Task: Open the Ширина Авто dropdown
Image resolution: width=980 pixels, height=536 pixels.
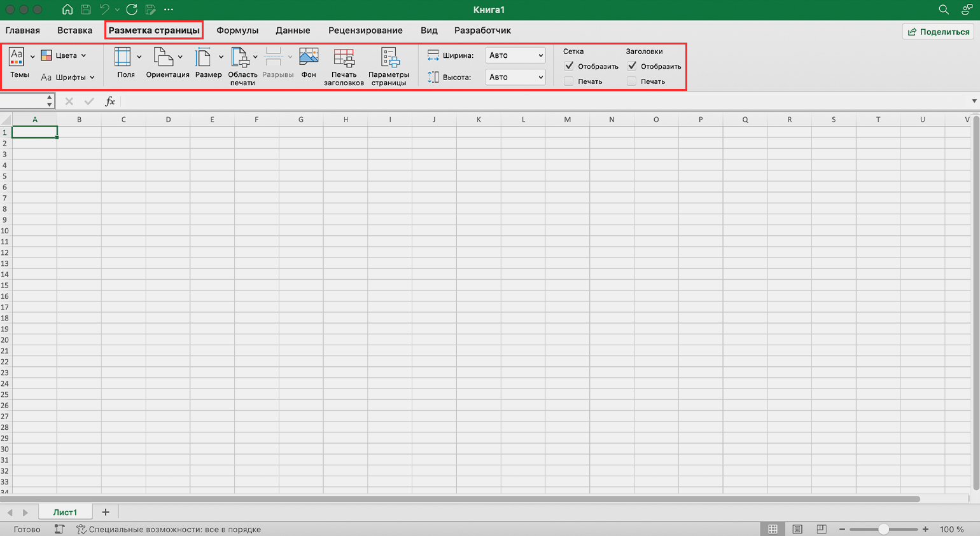Action: tap(515, 55)
